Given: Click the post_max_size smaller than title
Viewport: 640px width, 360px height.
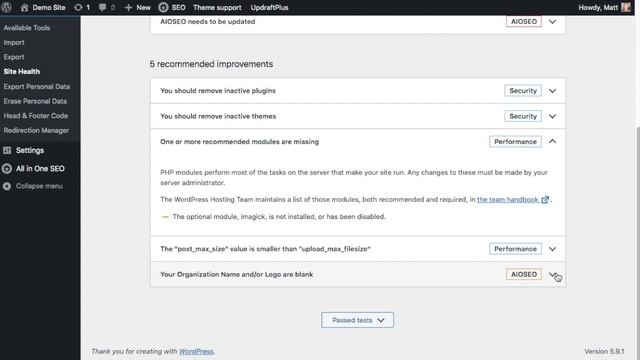Looking at the screenshot, I should point(265,249).
